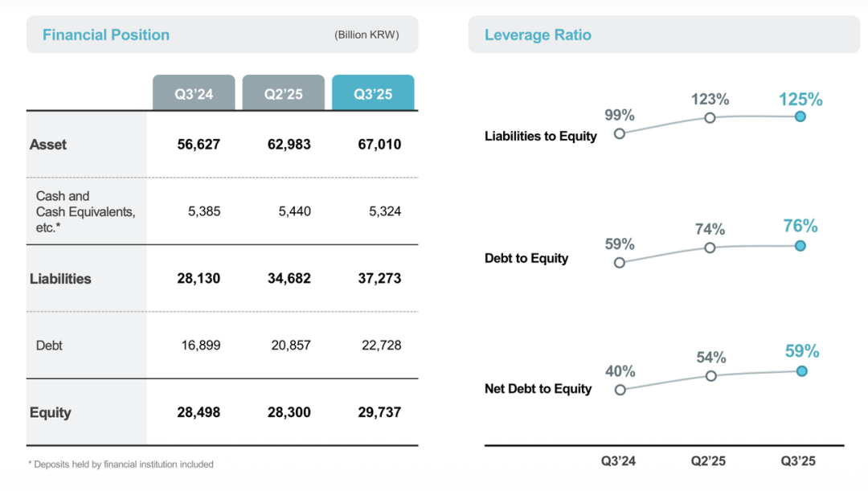
Task: Click the filled 59% Net Debt to Equity marker
Action: (800, 370)
